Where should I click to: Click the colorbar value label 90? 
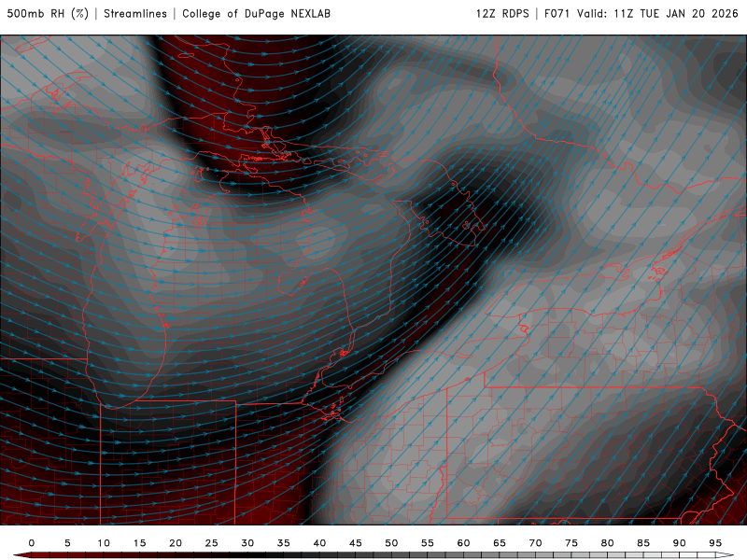(680, 543)
